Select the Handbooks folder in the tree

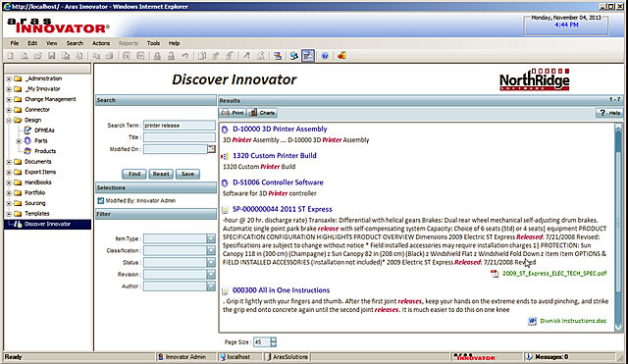point(38,182)
